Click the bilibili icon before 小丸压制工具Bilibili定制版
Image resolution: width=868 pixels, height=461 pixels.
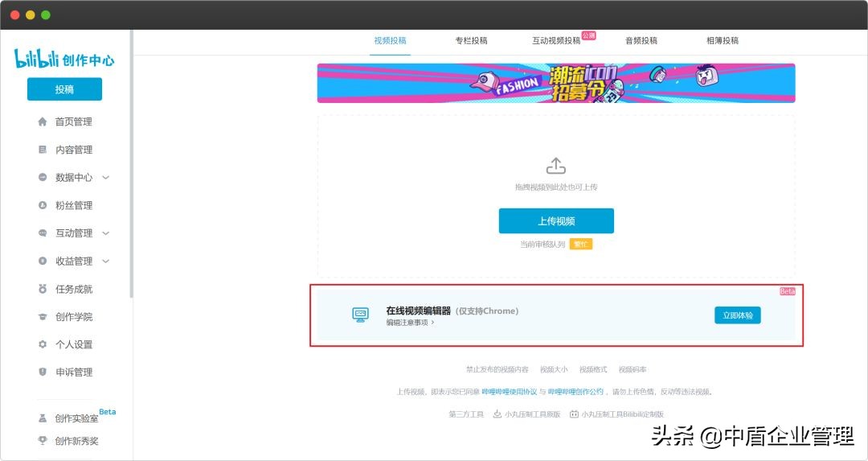coord(574,414)
